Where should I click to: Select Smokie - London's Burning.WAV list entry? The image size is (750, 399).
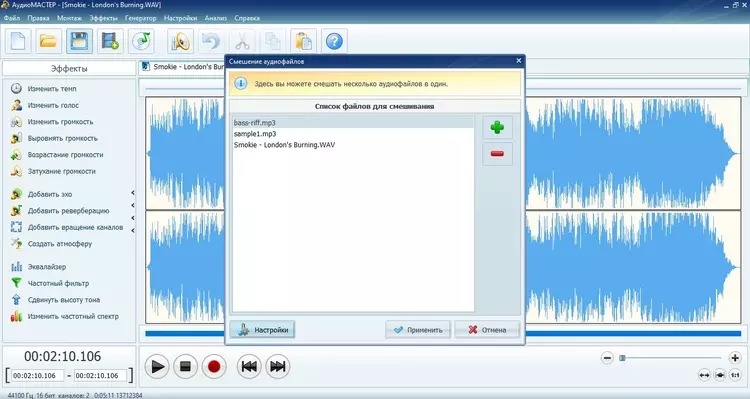[x=353, y=144]
